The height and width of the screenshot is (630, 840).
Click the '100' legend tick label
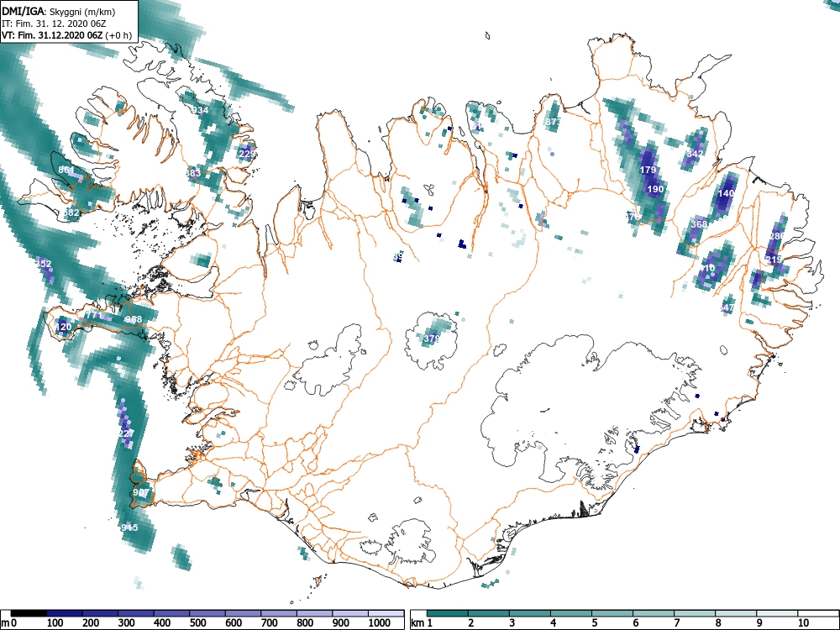coord(55,623)
